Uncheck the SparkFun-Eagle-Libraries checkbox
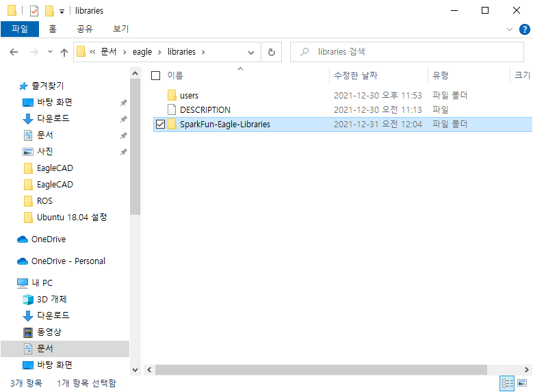This screenshot has height=392, width=533. click(160, 125)
